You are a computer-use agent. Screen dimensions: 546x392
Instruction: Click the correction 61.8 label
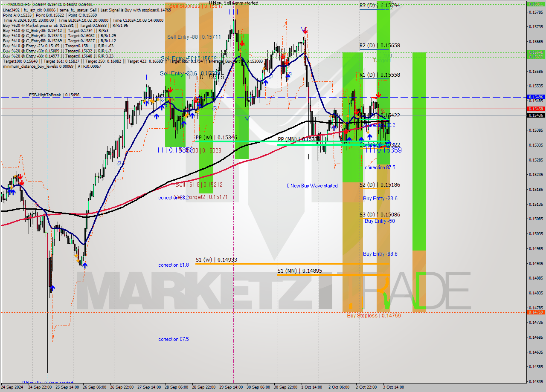pos(173,265)
